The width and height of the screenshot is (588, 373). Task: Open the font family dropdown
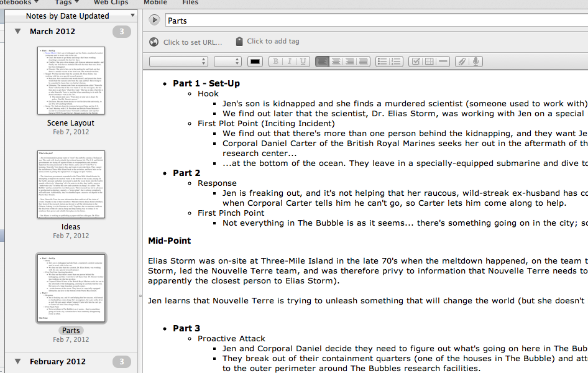pyautogui.click(x=178, y=62)
